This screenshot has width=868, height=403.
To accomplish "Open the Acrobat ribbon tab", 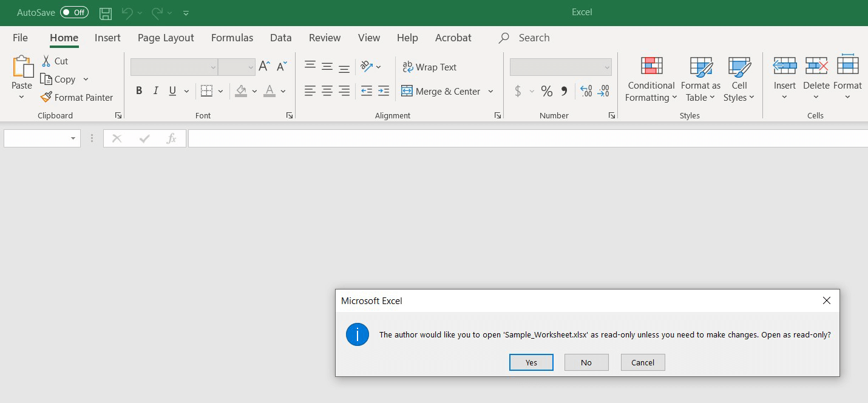I will click(453, 38).
